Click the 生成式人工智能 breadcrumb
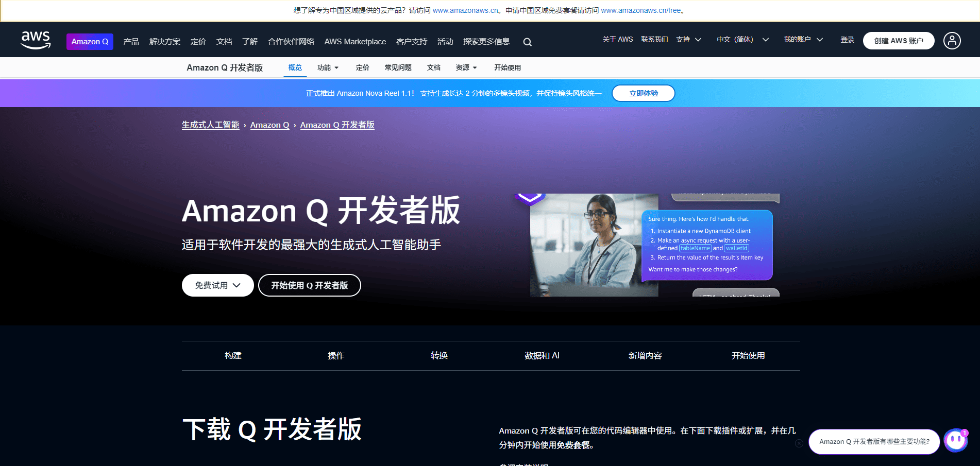980x466 pixels. (210, 125)
